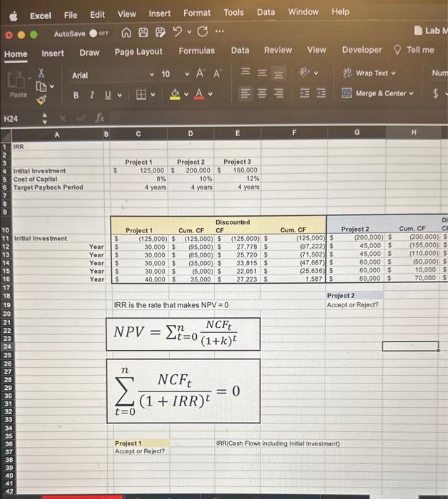Click the Name Box showing H24
The height and width of the screenshot is (499, 448).
point(20,119)
